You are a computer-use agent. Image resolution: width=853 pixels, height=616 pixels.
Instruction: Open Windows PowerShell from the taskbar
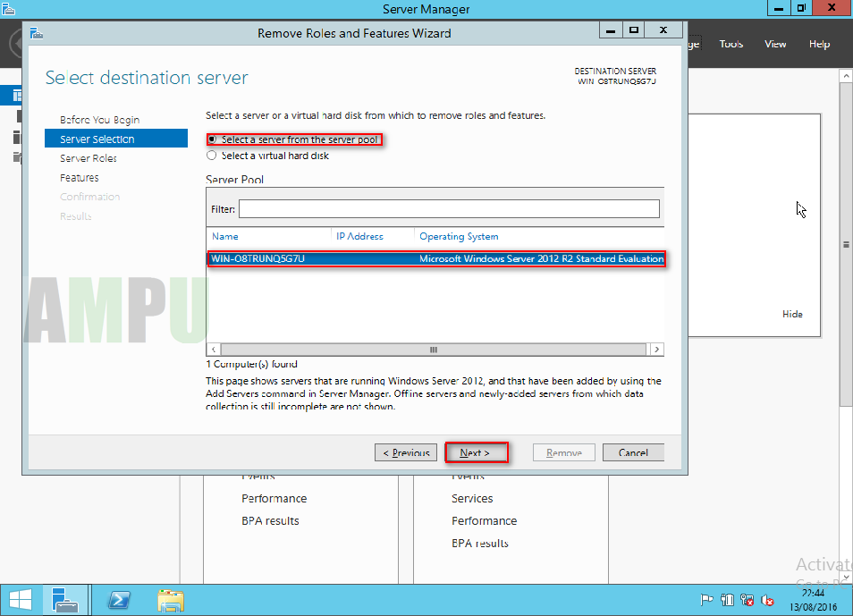tap(119, 599)
